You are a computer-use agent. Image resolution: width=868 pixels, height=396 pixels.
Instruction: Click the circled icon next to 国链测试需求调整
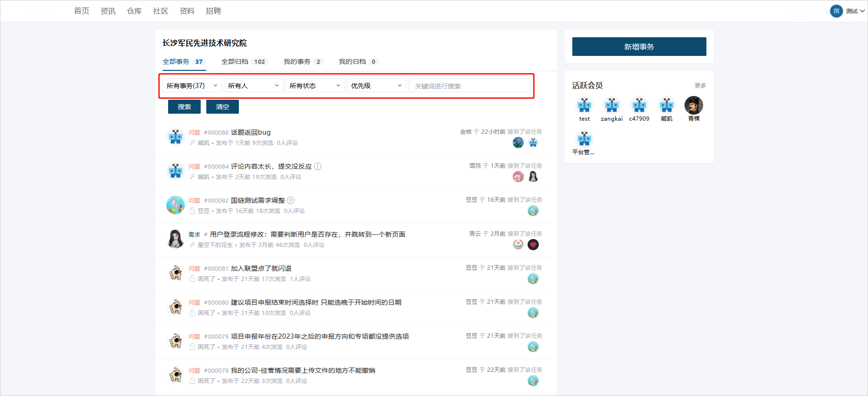pyautogui.click(x=291, y=200)
